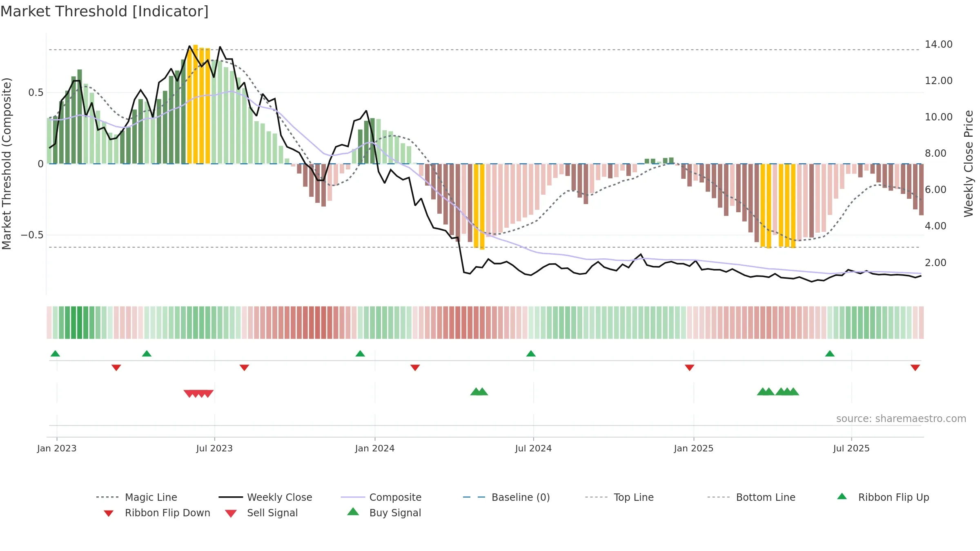This screenshot has height=551, width=980.
Task: Toggle the Ribbon Flip Up legend entry
Action: [883, 497]
